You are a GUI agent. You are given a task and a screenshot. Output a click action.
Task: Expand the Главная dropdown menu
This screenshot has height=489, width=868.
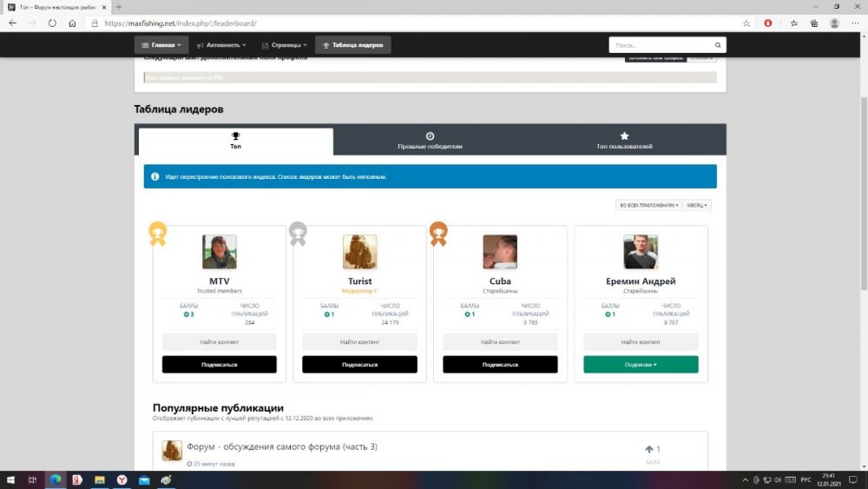tap(161, 45)
